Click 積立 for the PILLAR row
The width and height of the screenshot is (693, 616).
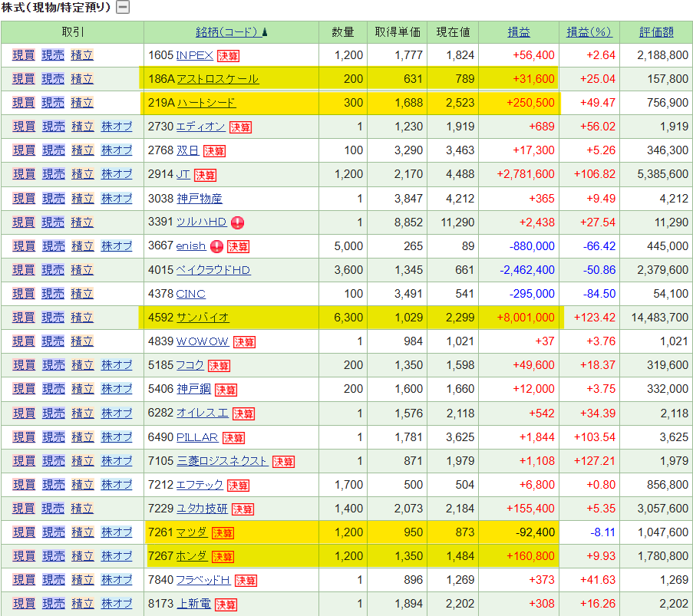click(83, 437)
